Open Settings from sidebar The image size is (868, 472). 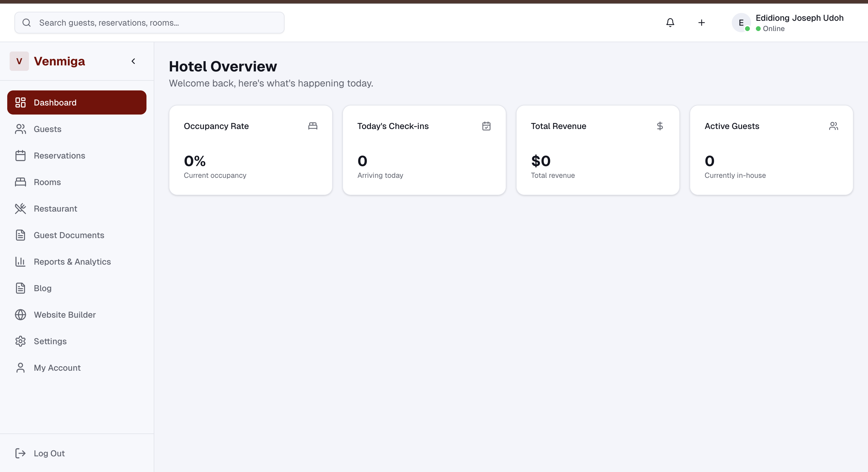pos(50,341)
